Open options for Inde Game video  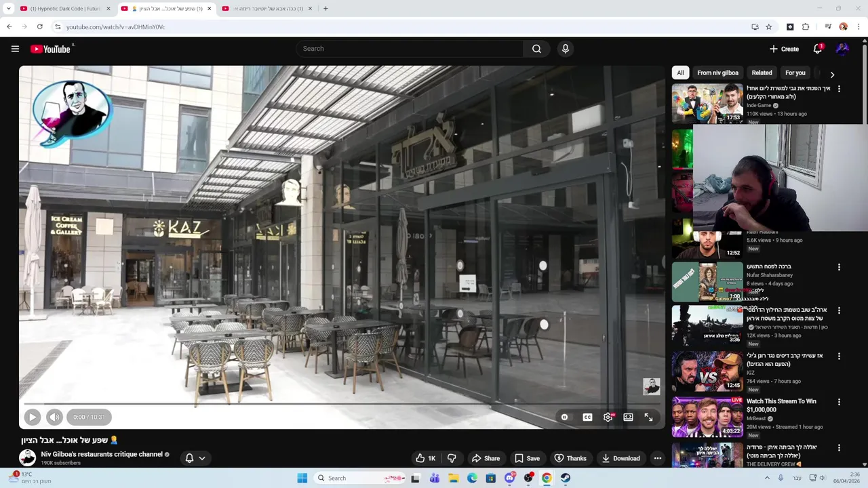pos(839,89)
